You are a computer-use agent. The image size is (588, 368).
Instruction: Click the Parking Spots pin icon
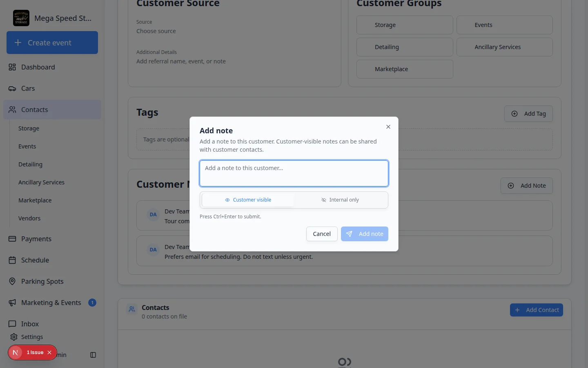(x=12, y=281)
